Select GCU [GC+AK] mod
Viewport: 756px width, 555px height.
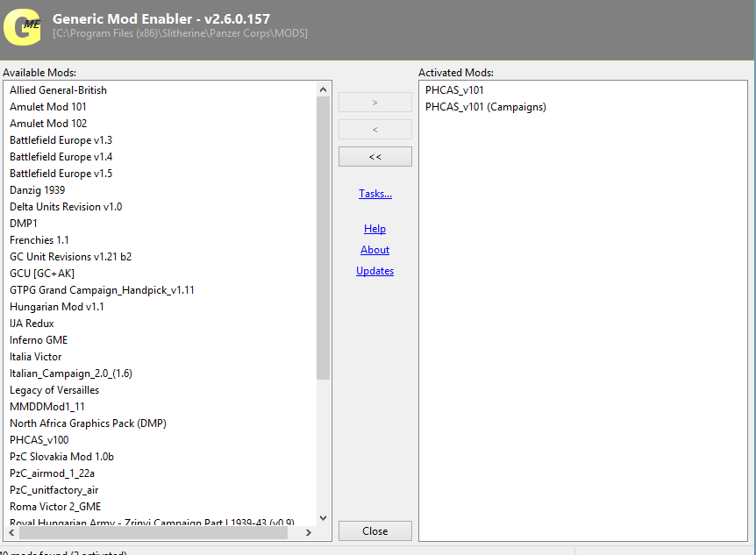[42, 274]
